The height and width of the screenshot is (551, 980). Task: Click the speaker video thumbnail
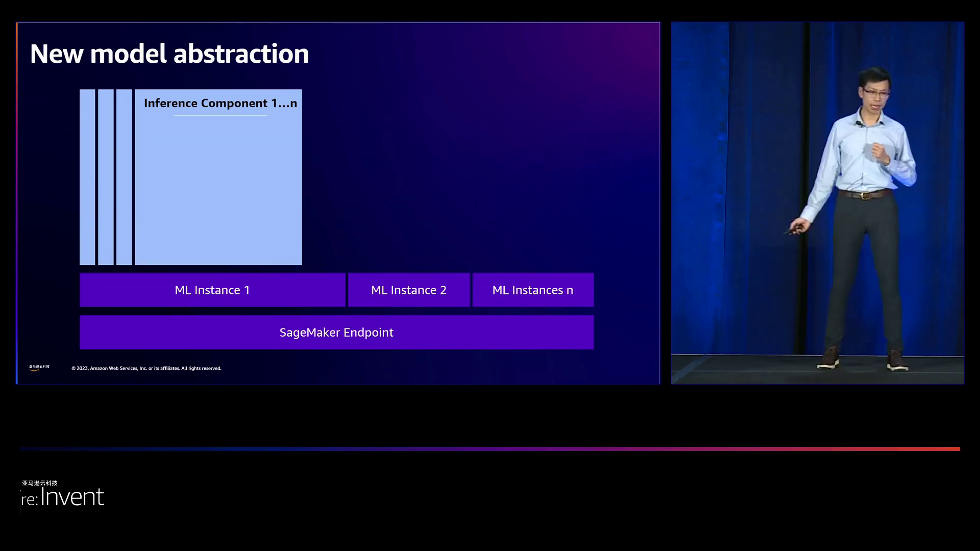pyautogui.click(x=817, y=203)
